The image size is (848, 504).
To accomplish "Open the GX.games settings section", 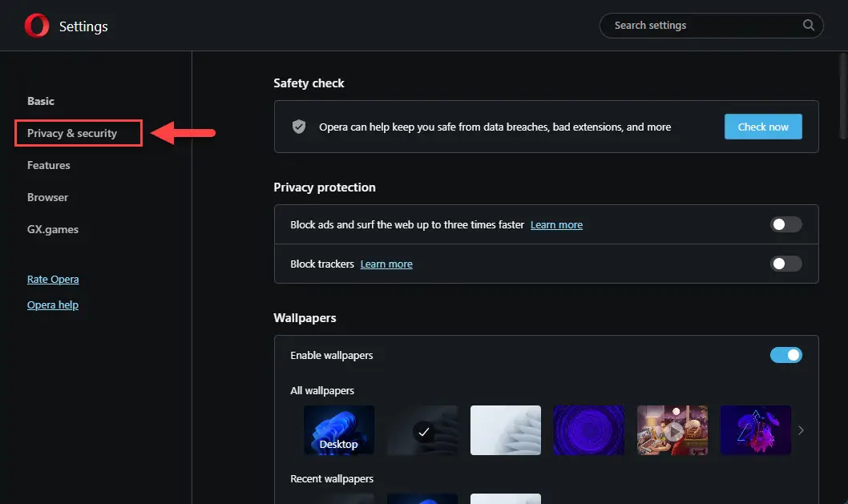I will [53, 229].
